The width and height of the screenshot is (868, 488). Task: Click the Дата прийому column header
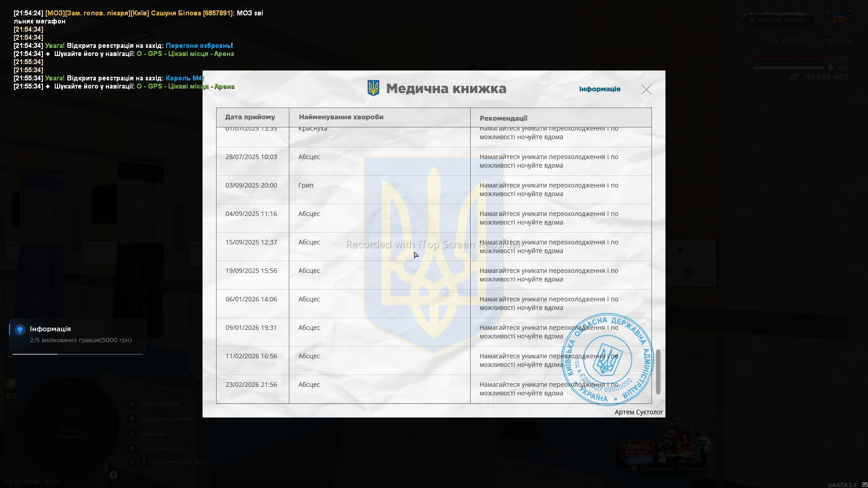coord(250,117)
